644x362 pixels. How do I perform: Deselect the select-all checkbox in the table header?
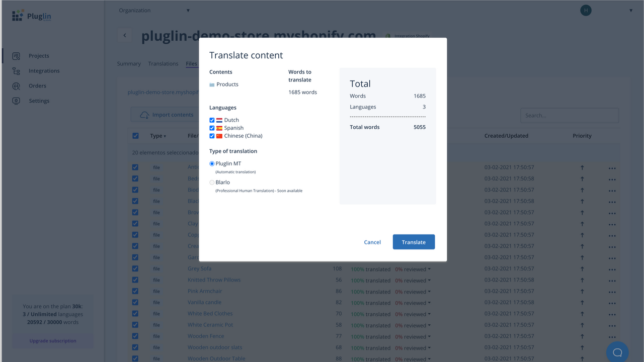135,135
